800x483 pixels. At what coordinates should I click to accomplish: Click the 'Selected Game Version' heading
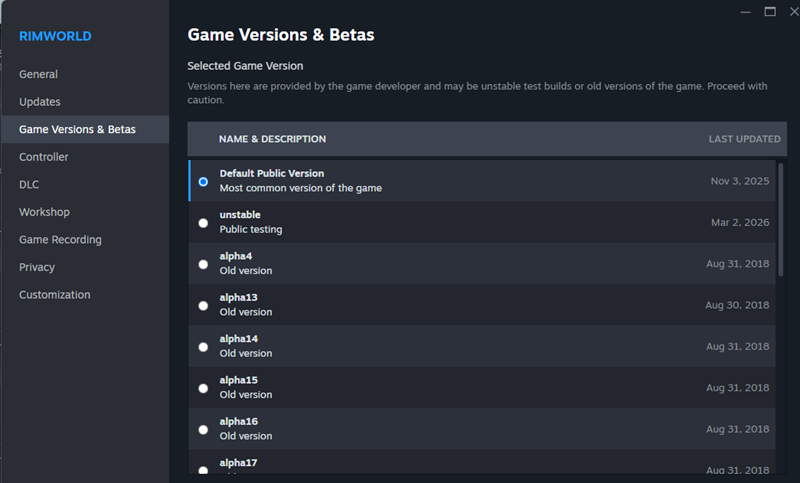click(245, 66)
